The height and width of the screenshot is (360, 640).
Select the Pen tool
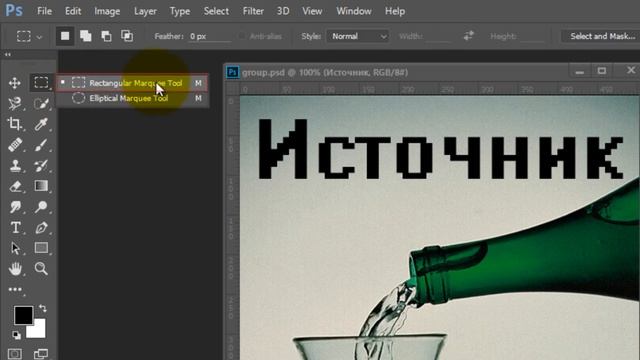tap(41, 227)
